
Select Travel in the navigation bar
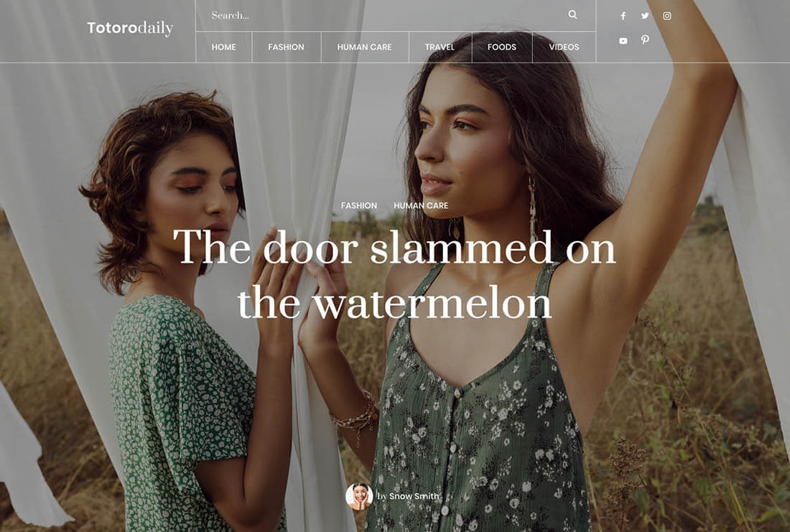click(440, 47)
